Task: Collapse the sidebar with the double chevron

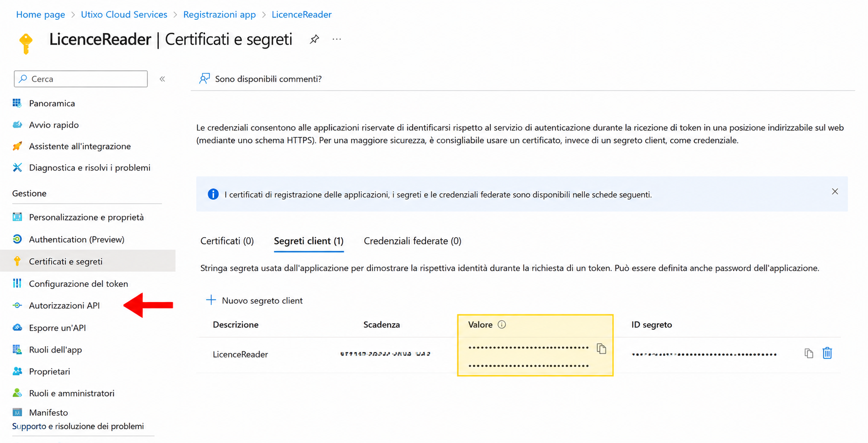Action: 162,79
